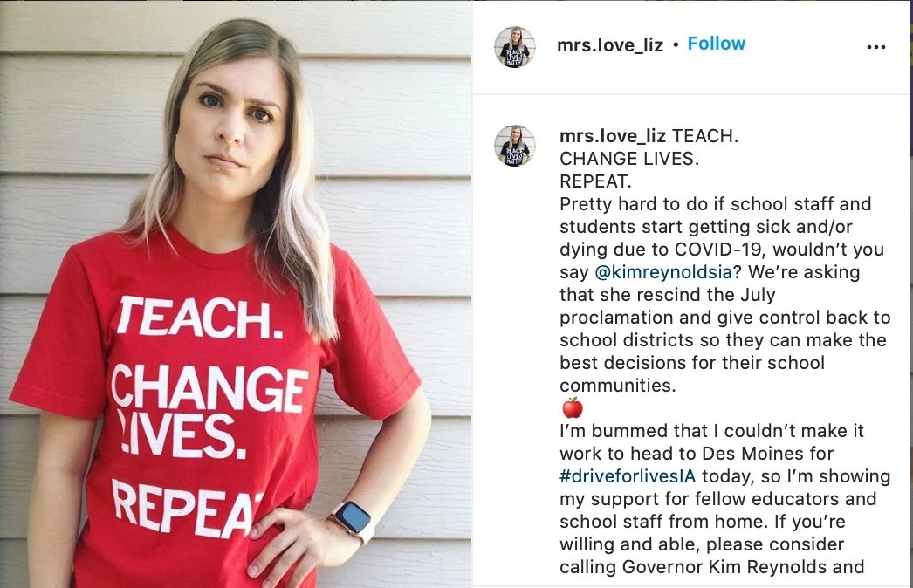Click the text Governor Kim Reynolds in caption

(x=729, y=567)
